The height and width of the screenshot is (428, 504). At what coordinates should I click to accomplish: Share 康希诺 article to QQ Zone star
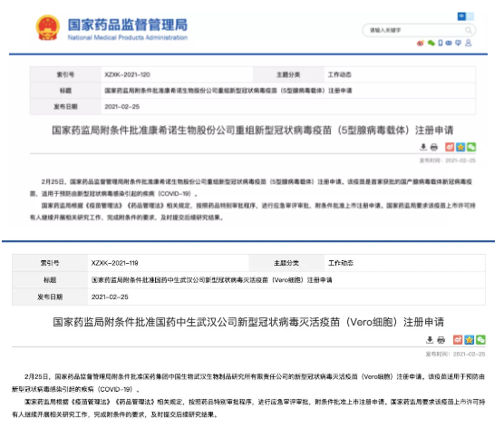(x=460, y=147)
